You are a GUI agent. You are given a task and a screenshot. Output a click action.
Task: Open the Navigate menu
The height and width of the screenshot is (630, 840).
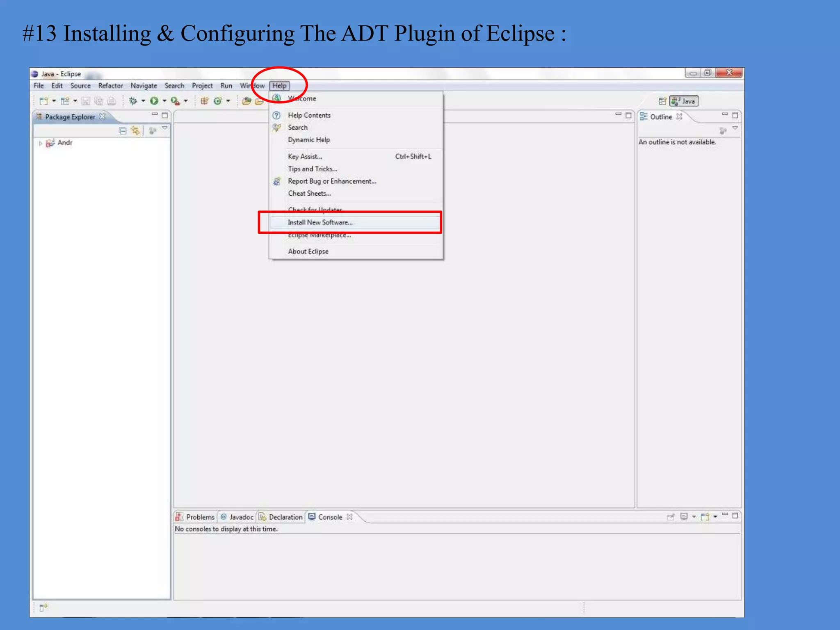tap(144, 86)
